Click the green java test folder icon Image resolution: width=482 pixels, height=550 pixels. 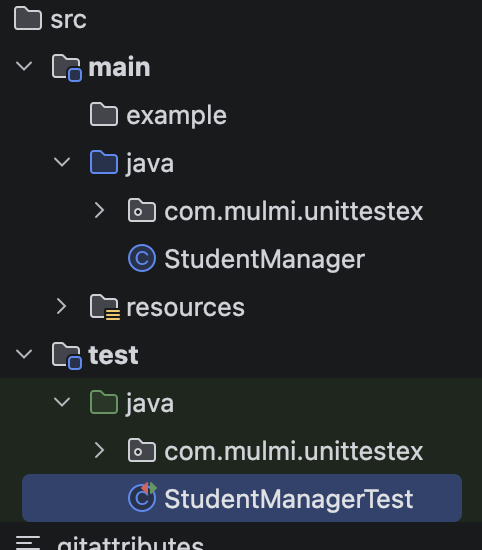(x=103, y=402)
